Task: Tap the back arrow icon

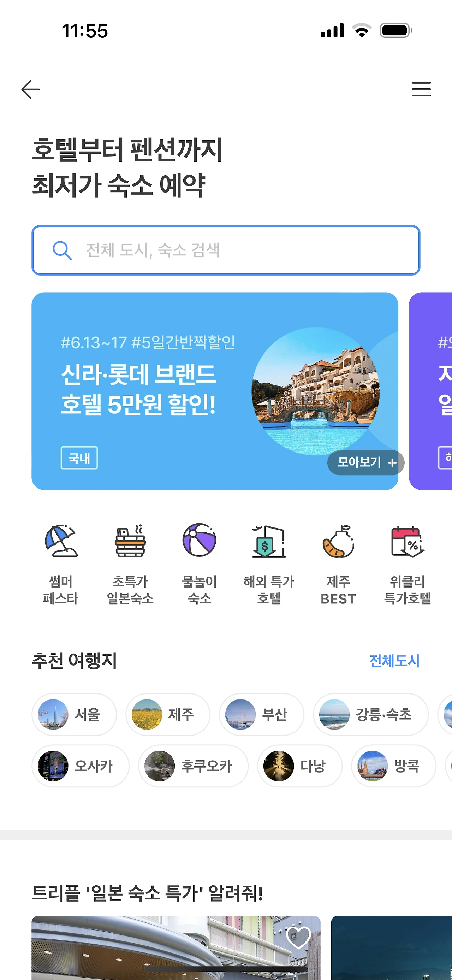Action: pyautogui.click(x=30, y=89)
